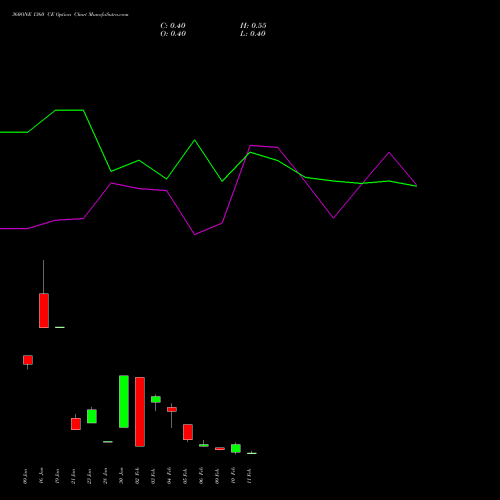Screen dimensions: 500x500
Task: Click the tall red candlestick for 16 Jan
Action: pos(44,310)
